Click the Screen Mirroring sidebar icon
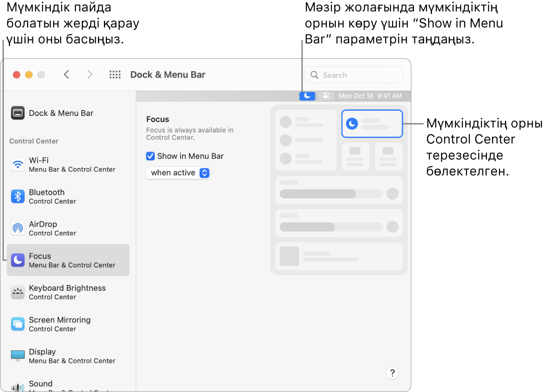 (17, 324)
